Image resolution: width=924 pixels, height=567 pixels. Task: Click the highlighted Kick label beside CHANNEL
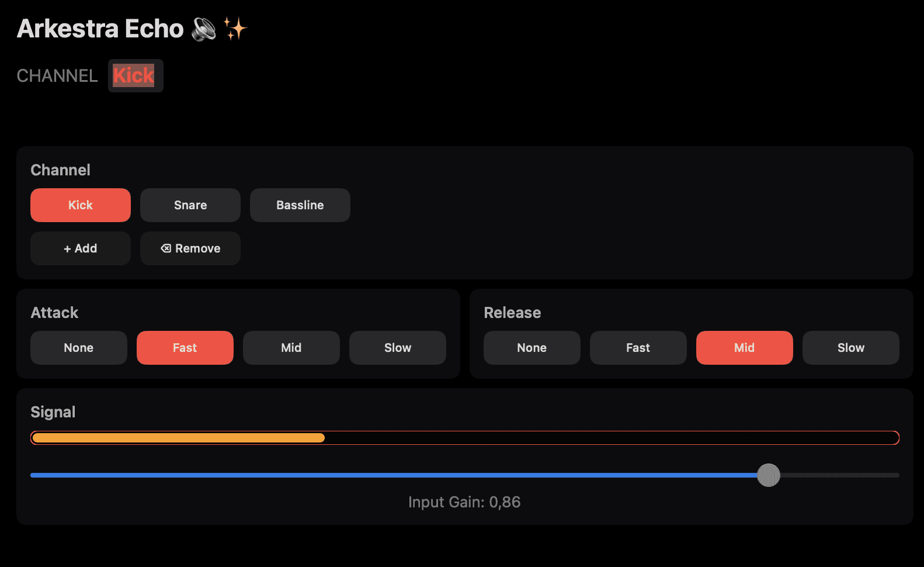134,75
